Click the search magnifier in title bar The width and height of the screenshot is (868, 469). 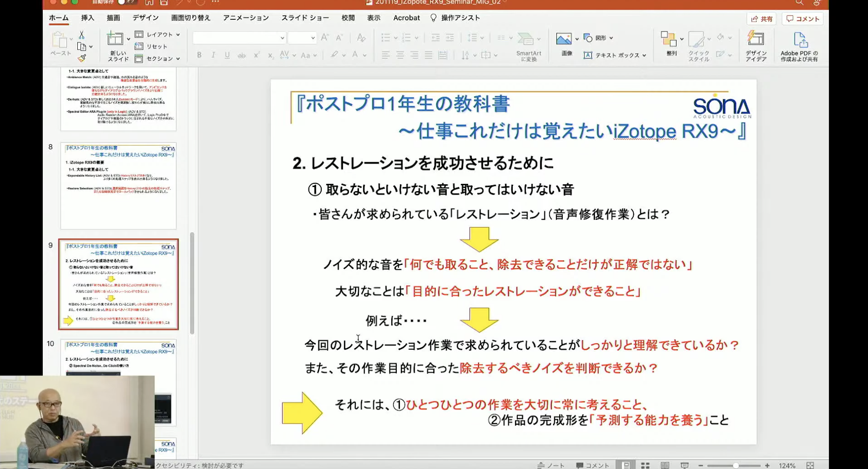[799, 2]
